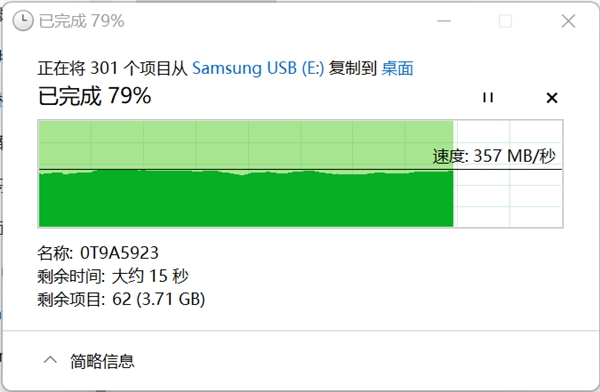Minimize the copy progress window
Image resolution: width=600 pixels, height=392 pixels.
pos(444,21)
